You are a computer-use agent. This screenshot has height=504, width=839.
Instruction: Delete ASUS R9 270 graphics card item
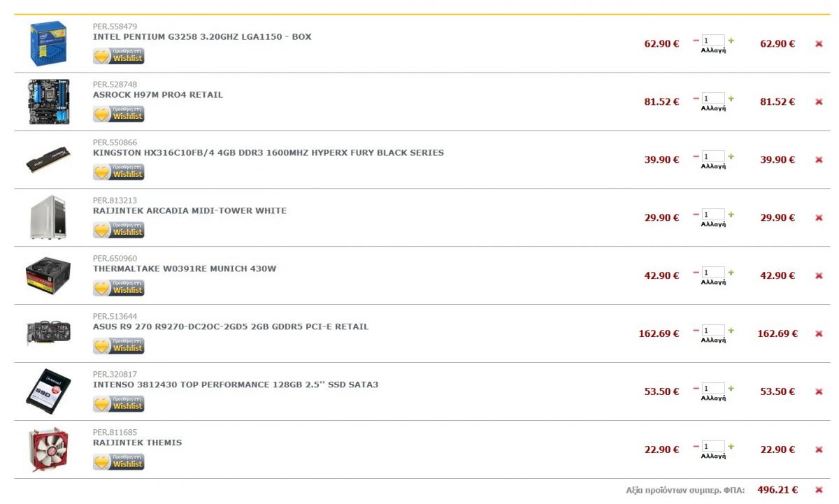pos(819,334)
